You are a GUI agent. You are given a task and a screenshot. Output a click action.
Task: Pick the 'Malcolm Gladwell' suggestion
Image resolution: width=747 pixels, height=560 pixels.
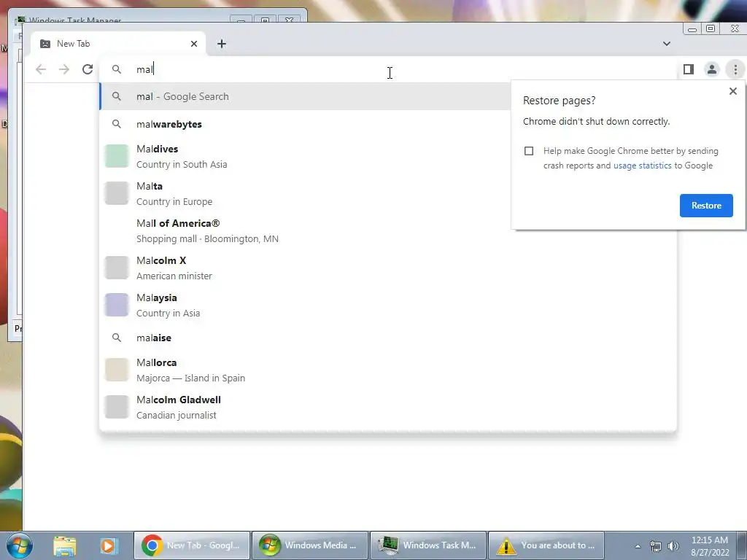pyautogui.click(x=388, y=407)
